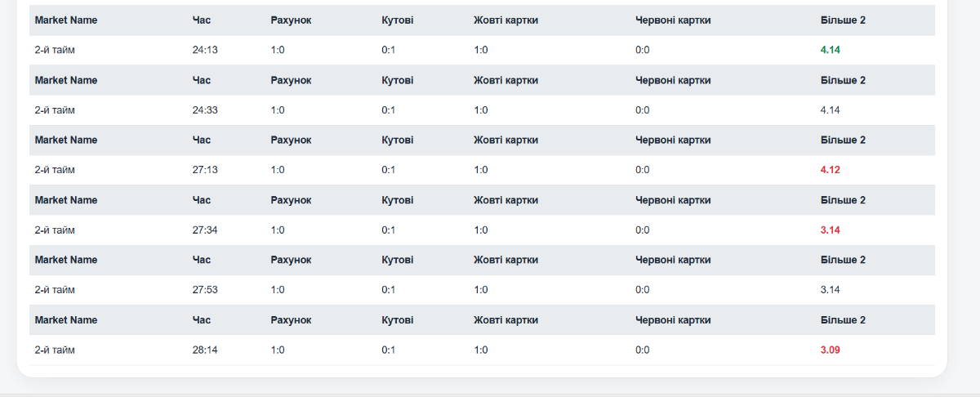Click the 27:53 time cell
This screenshot has height=397, width=980.
click(x=205, y=290)
